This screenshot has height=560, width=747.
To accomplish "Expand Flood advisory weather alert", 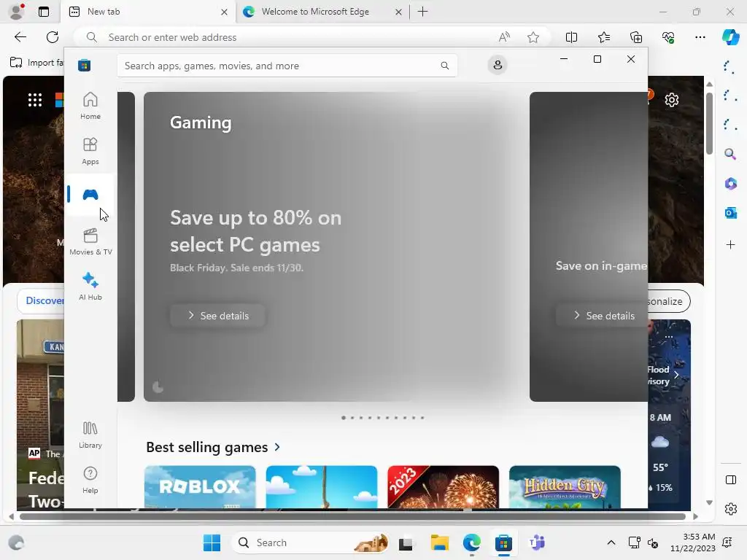I will (x=676, y=375).
